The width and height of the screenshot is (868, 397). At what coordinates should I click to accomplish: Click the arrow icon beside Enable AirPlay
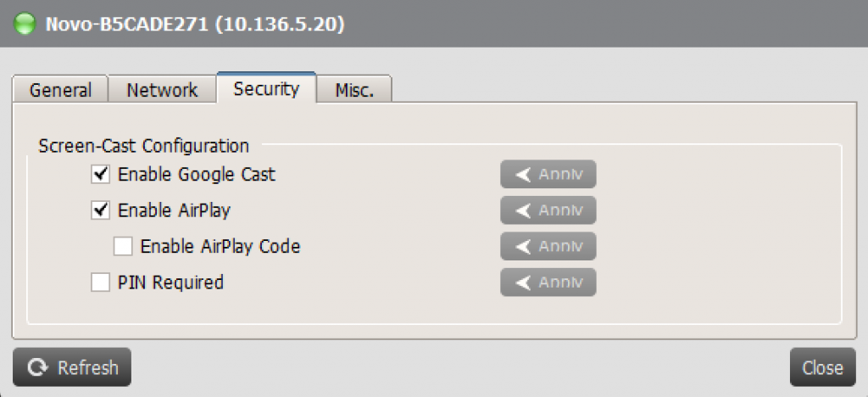(523, 210)
